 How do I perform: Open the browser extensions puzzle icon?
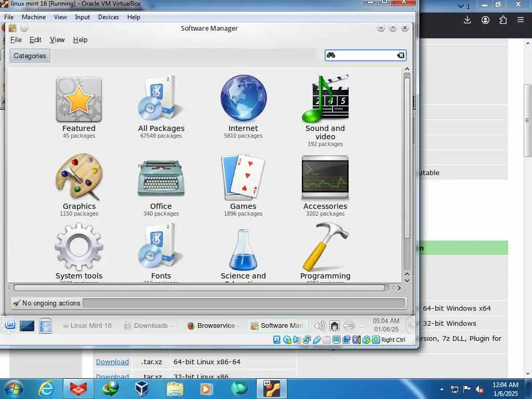(503, 20)
